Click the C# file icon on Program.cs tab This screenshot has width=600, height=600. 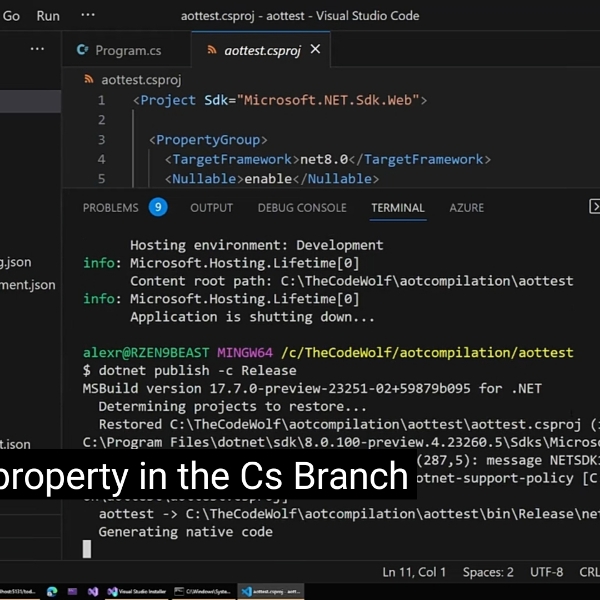[83, 50]
